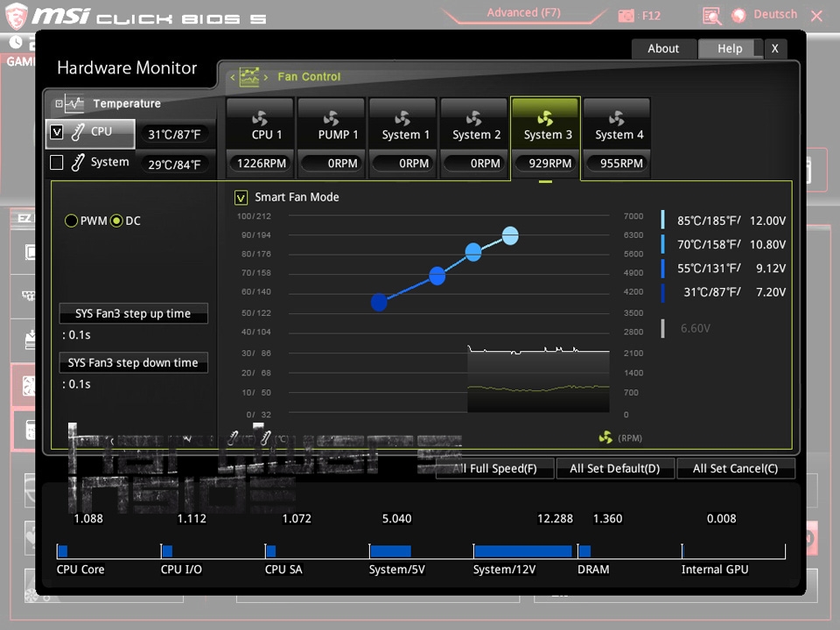
Task: Click All Set Cancel(C) button
Action: point(736,469)
